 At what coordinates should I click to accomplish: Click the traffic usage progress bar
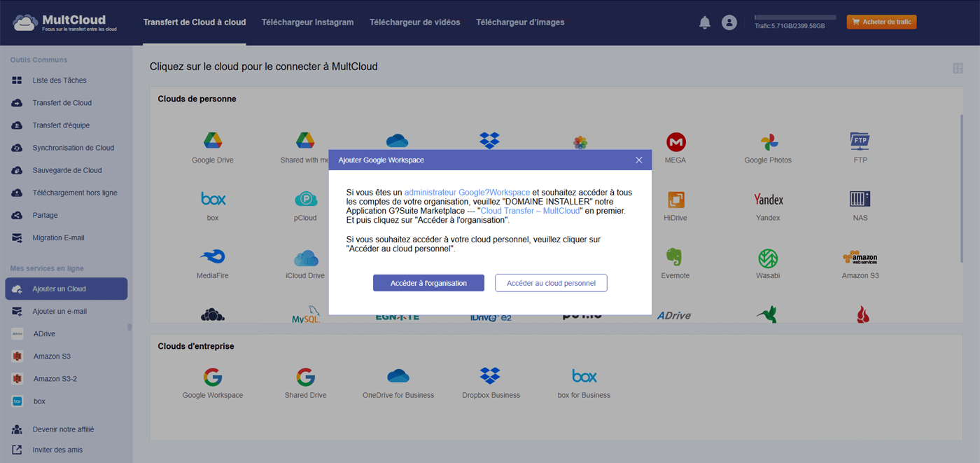pyautogui.click(x=795, y=18)
